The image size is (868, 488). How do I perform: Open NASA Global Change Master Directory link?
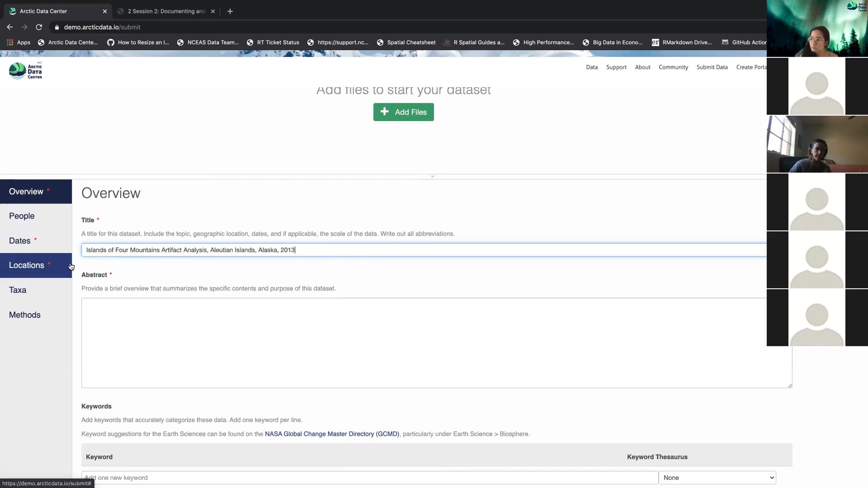pyautogui.click(x=332, y=434)
